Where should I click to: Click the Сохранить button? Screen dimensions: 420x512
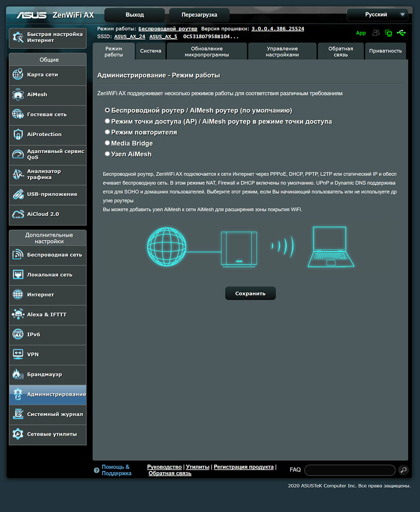click(x=250, y=294)
